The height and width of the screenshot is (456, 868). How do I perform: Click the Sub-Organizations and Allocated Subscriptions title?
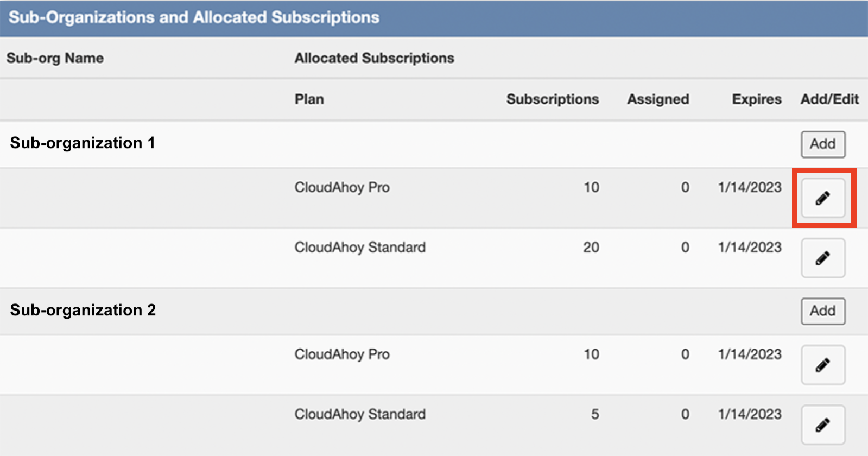[x=194, y=17]
